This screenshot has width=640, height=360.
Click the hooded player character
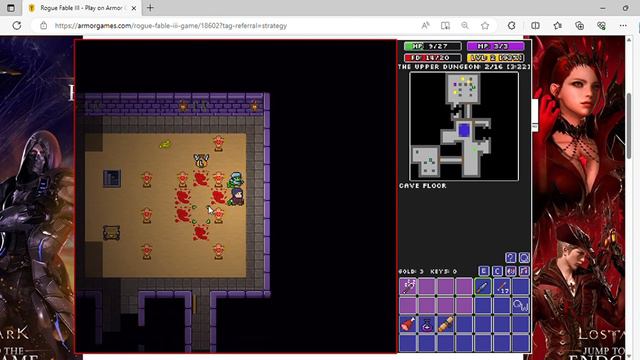tap(237, 198)
